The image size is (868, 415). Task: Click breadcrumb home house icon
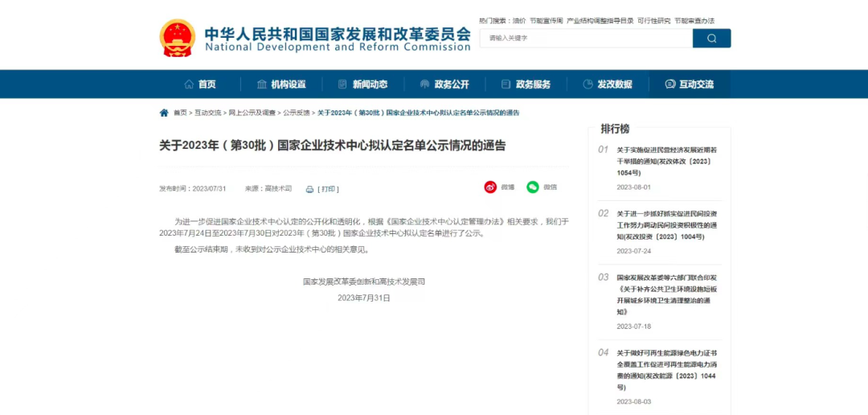click(x=164, y=113)
